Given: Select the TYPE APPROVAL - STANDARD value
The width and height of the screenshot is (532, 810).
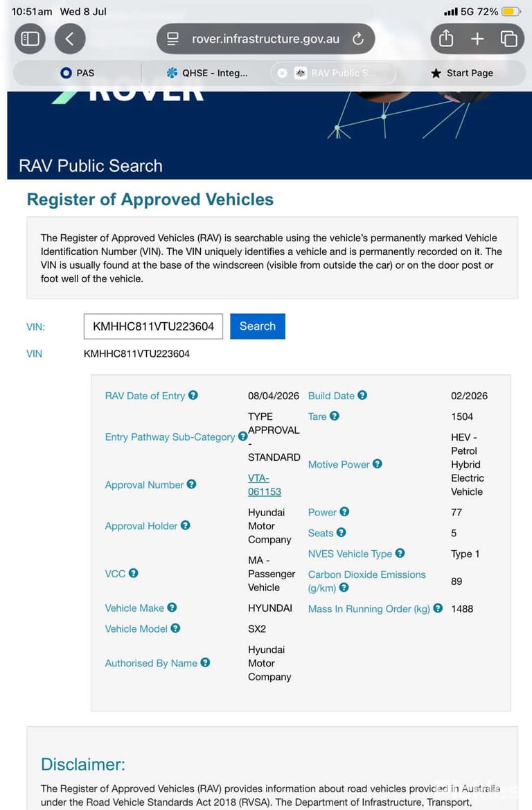Looking at the screenshot, I should (274, 437).
